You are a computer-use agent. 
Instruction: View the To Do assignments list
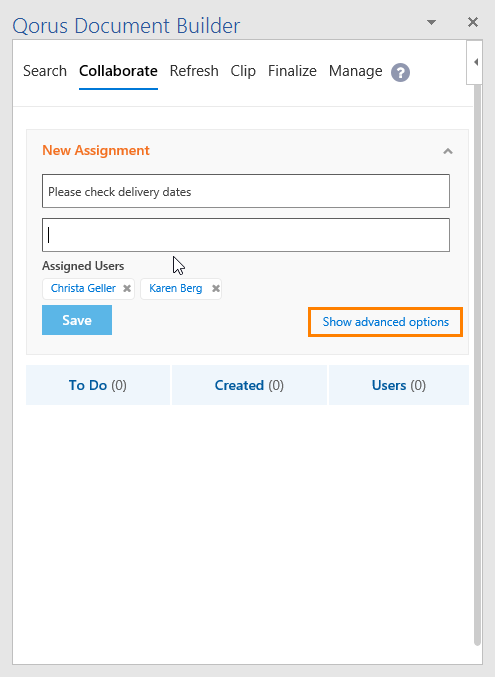click(x=98, y=385)
